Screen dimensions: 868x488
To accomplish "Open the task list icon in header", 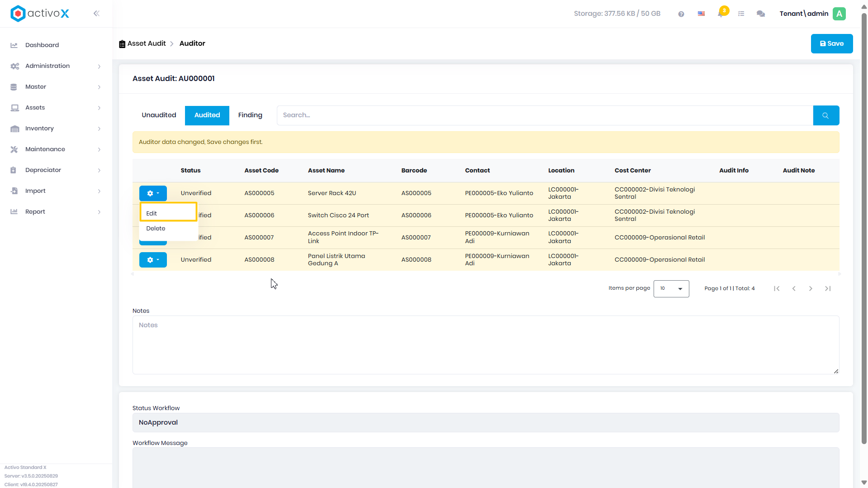I will tap(741, 14).
